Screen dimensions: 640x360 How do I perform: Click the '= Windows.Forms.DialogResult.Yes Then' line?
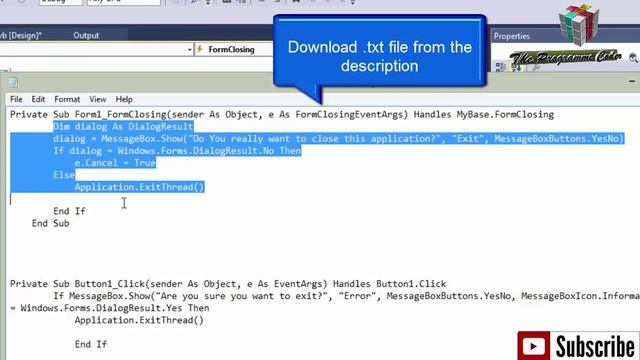click(110, 308)
